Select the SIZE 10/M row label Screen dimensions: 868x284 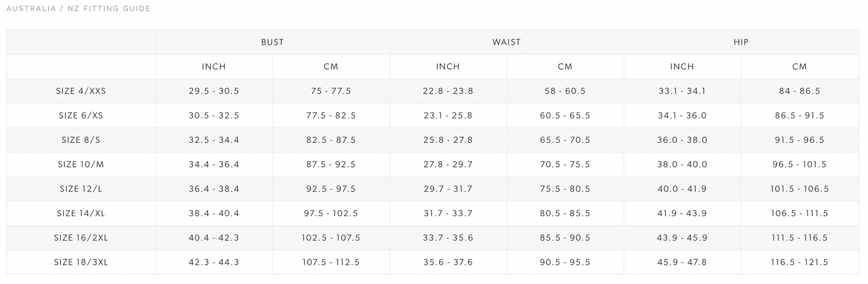pos(81,164)
